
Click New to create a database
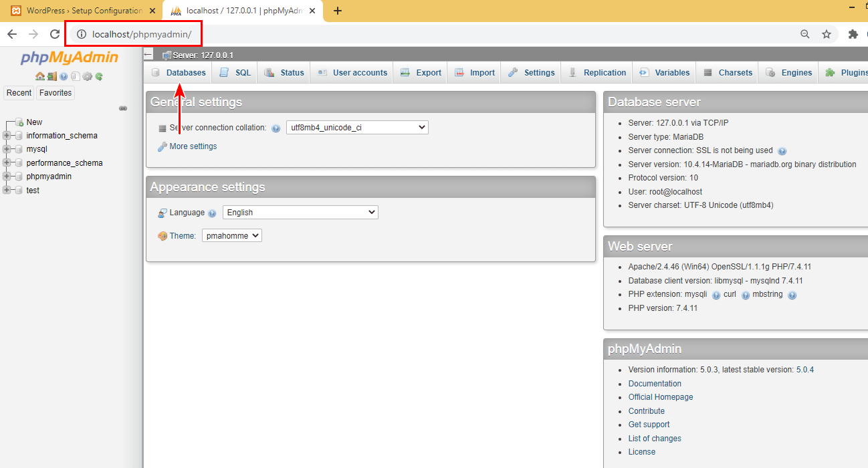pos(34,122)
